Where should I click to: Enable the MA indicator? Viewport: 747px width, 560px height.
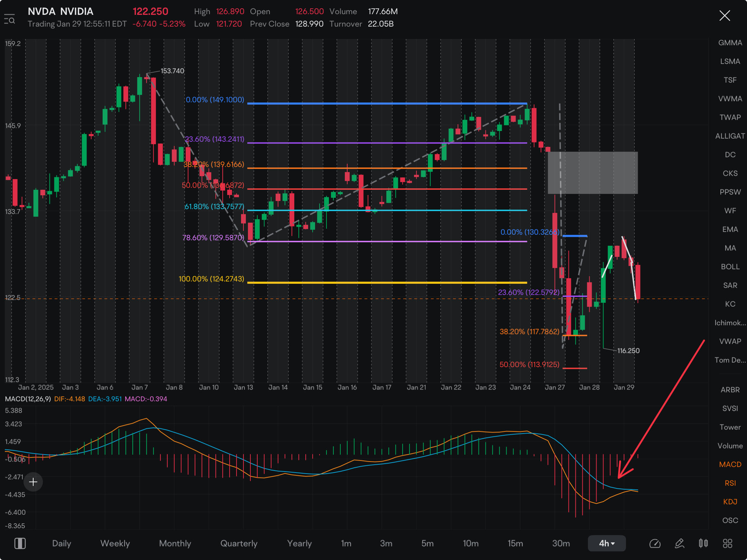(x=730, y=248)
